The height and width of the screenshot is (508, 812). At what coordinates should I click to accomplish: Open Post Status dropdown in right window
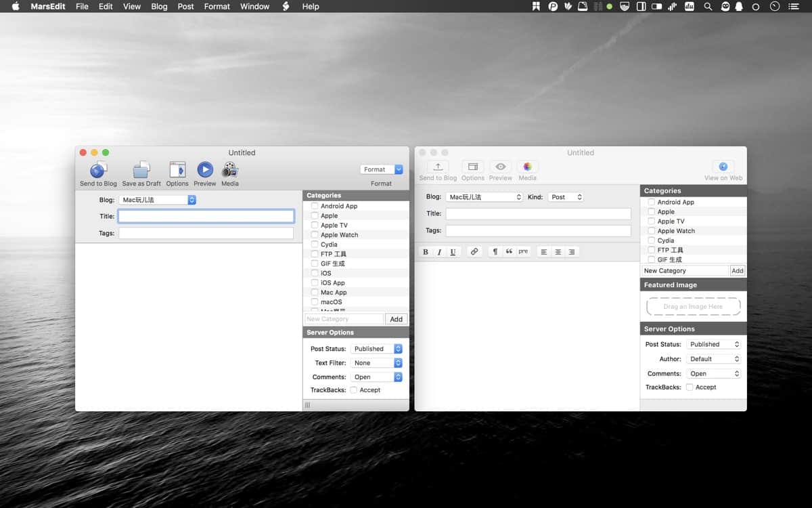click(714, 344)
